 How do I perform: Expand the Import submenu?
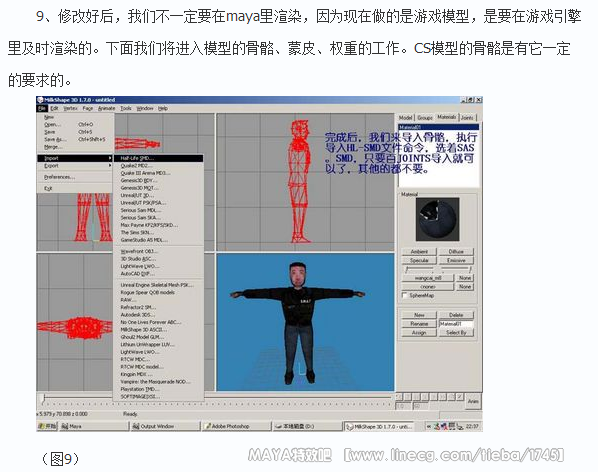pyautogui.click(x=75, y=158)
